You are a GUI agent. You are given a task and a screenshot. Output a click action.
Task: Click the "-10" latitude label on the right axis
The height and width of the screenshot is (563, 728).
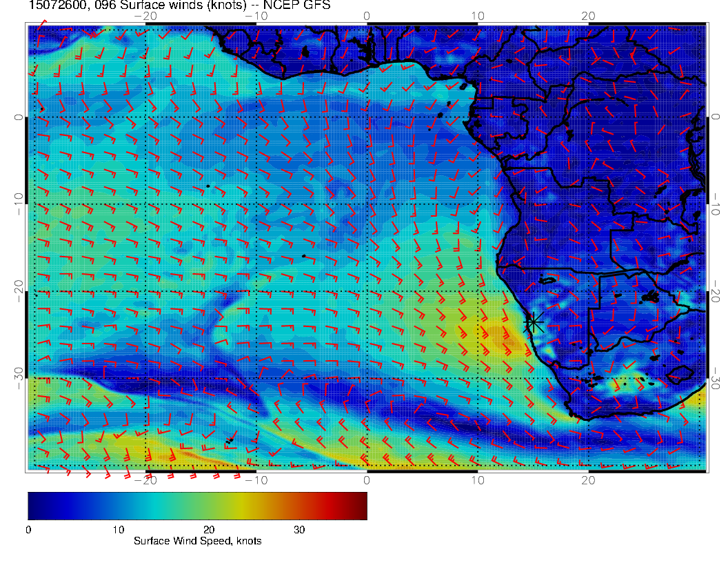[x=716, y=204]
